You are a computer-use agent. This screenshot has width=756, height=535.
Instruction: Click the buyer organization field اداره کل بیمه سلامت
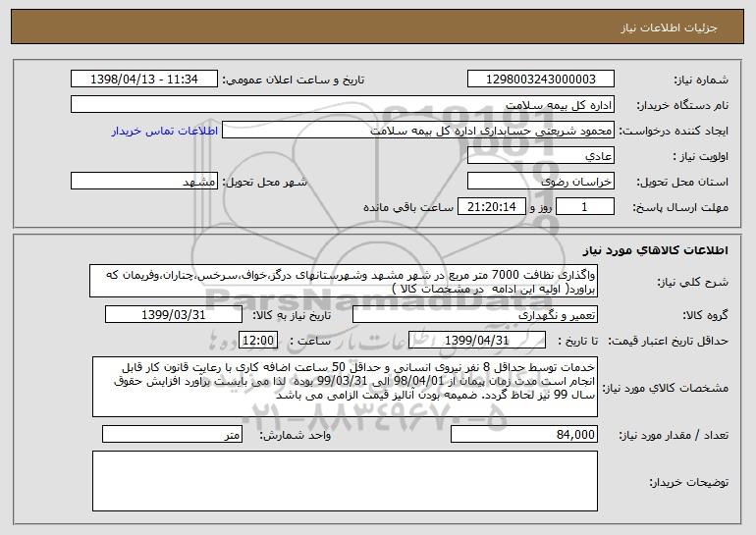pyautogui.click(x=343, y=105)
